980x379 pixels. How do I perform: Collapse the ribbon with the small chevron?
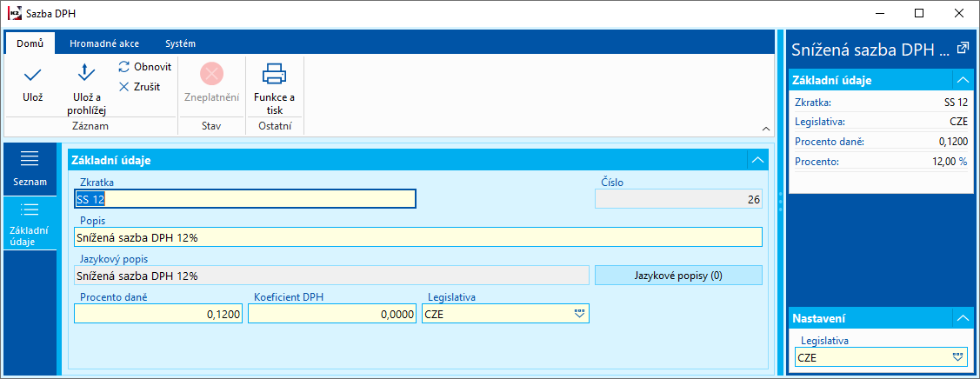click(x=765, y=128)
